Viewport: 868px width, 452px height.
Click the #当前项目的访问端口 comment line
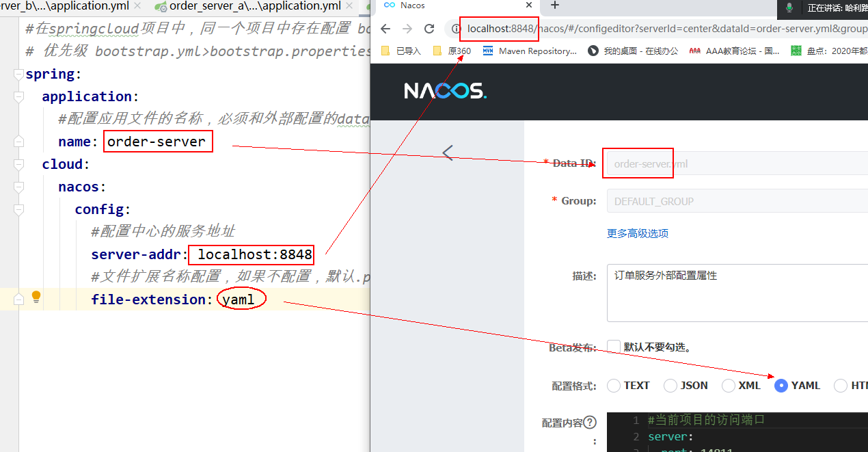[707, 420]
